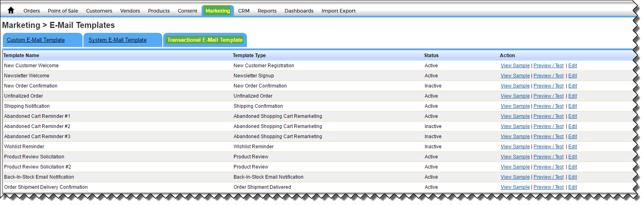Select the Wishlist Reminder template name
The image size is (644, 205).
pyautogui.click(x=24, y=147)
